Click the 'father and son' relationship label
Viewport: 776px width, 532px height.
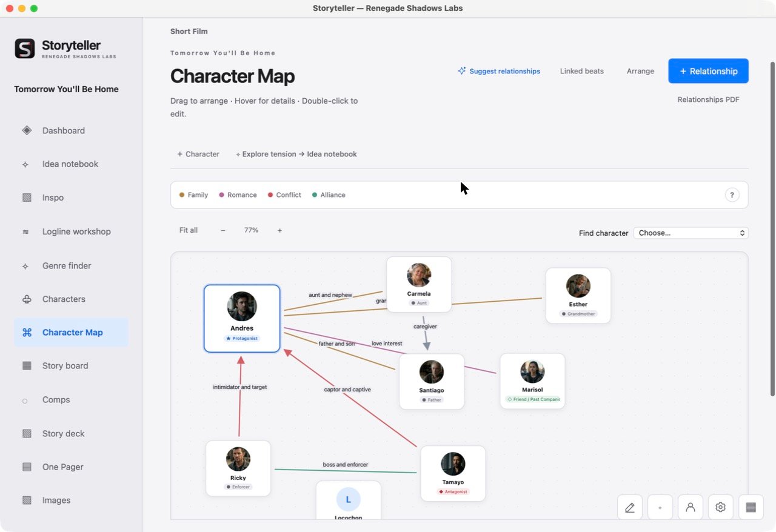pos(336,344)
